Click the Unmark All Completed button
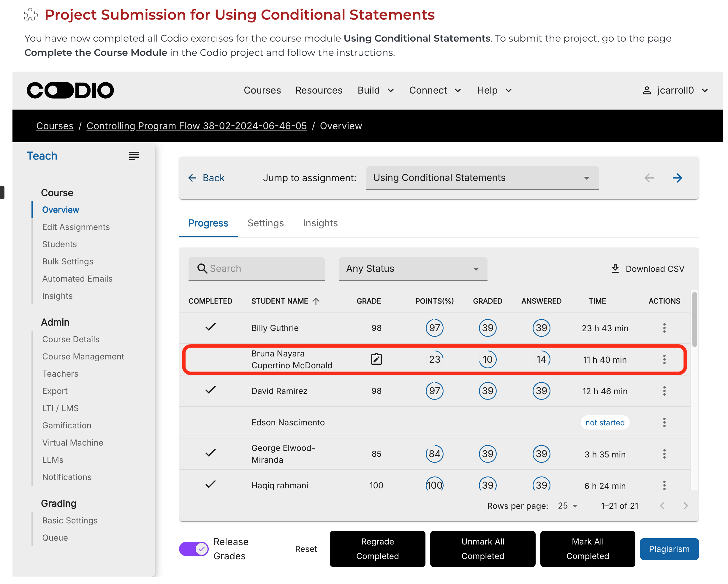The height and width of the screenshot is (584, 728). click(482, 549)
